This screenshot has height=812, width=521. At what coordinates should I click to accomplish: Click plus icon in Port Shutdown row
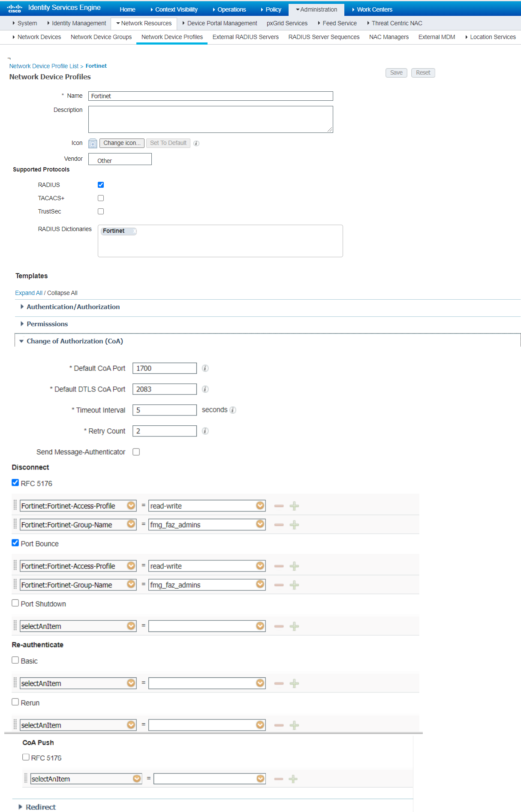tap(294, 626)
